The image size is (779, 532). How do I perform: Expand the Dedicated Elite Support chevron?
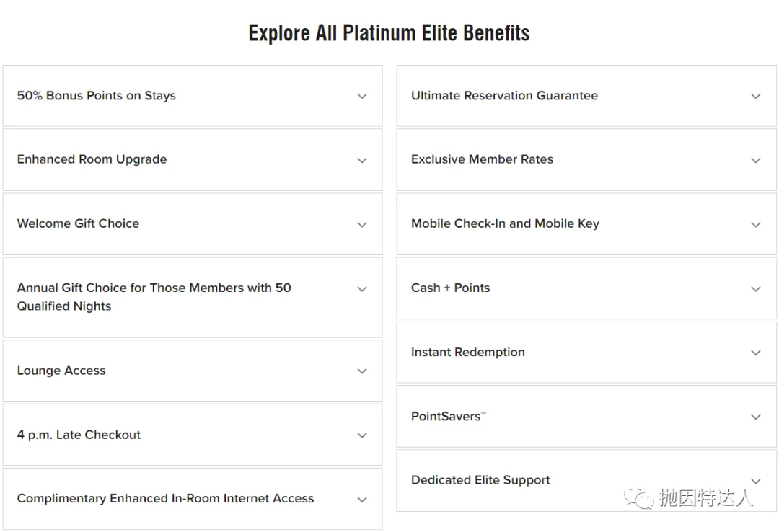point(756,481)
